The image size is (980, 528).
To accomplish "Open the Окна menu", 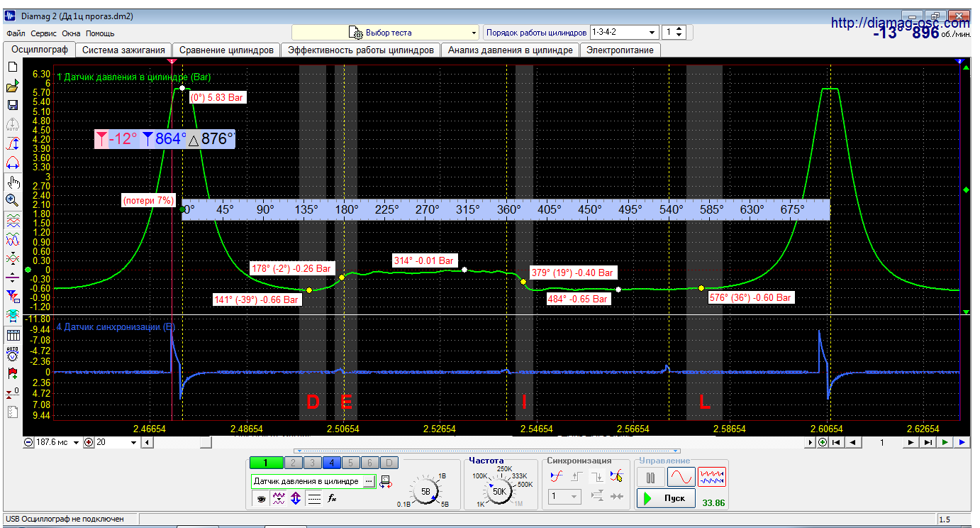I will 71,33.
